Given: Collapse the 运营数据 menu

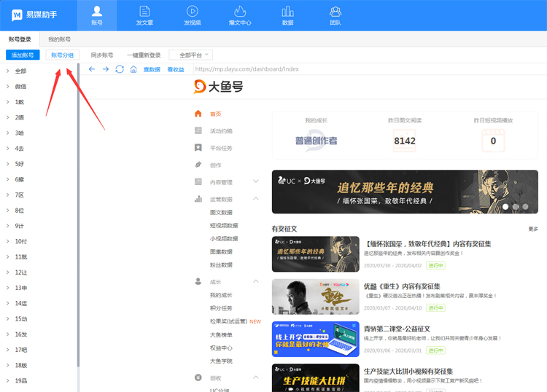Looking at the screenshot, I should 256,199.
